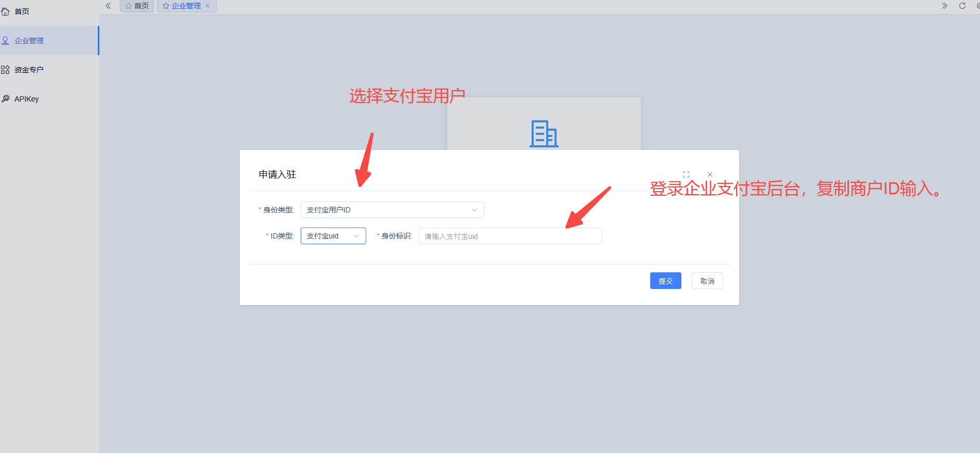Viewport: 980px width, 453px height.
Task: Collapse the sidebar with double-left chevron
Action: [108, 6]
